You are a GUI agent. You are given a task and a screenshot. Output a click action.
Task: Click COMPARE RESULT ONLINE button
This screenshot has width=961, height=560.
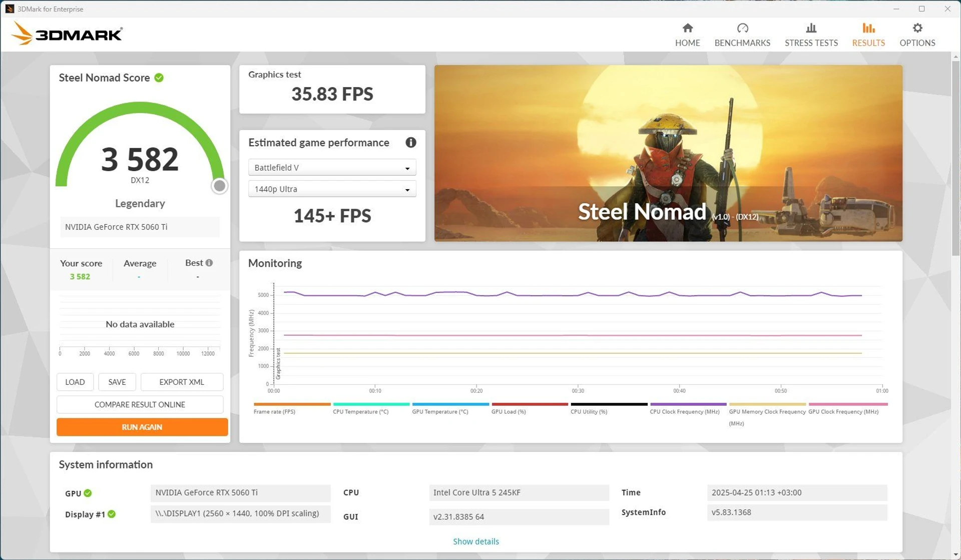[140, 404]
